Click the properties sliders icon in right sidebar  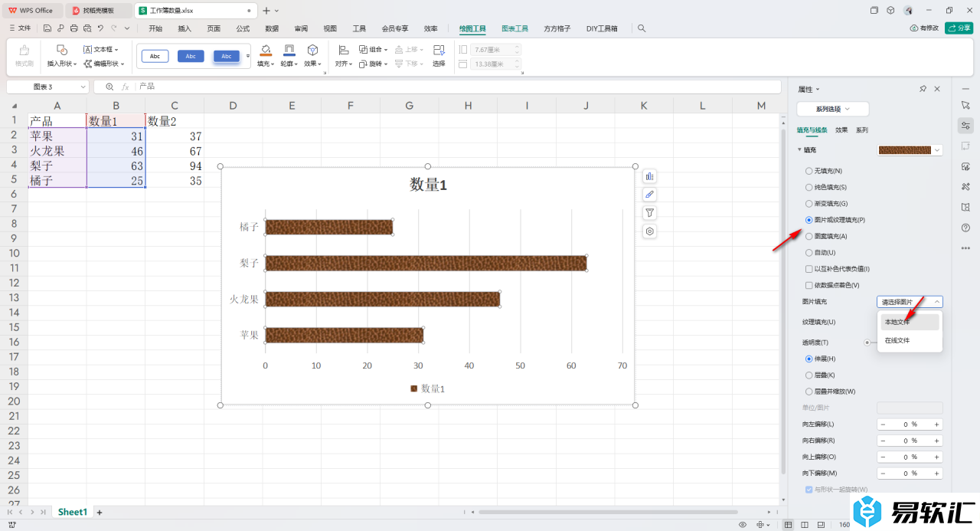965,126
